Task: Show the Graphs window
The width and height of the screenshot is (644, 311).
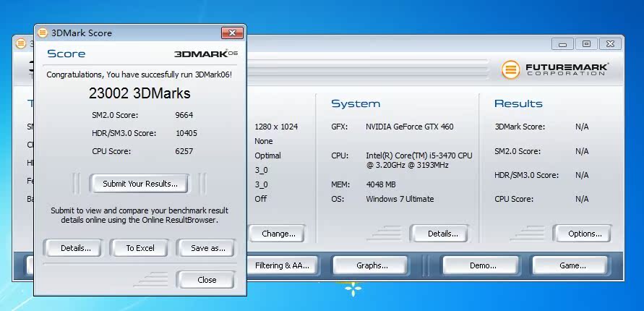Action: [372, 265]
